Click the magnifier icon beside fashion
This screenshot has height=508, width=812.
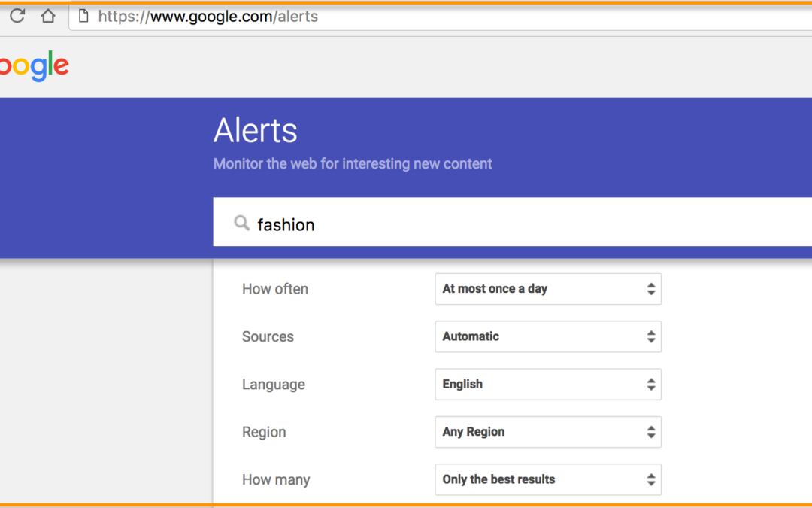[242, 224]
